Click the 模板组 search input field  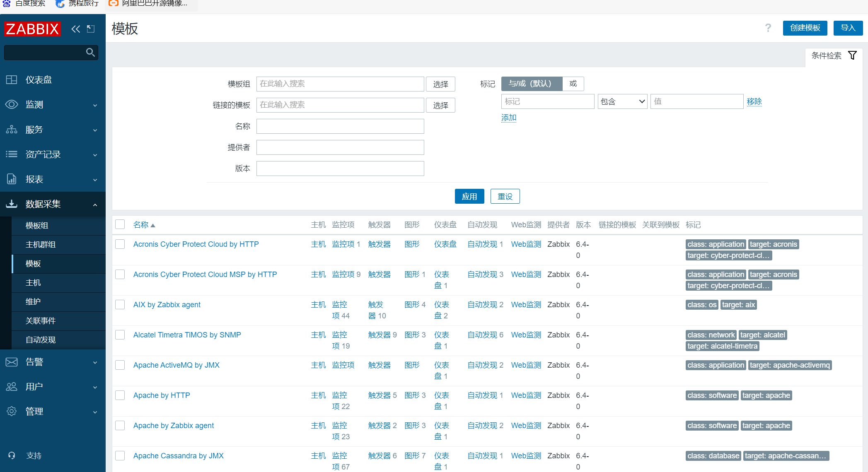[x=340, y=84]
